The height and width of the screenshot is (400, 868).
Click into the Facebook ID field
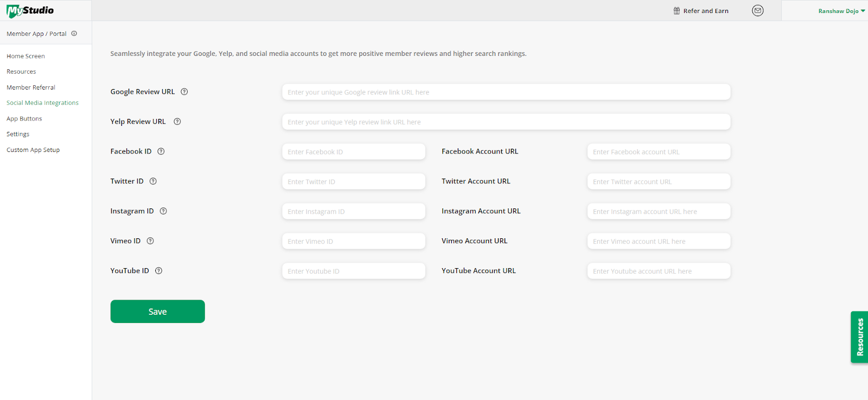click(354, 151)
